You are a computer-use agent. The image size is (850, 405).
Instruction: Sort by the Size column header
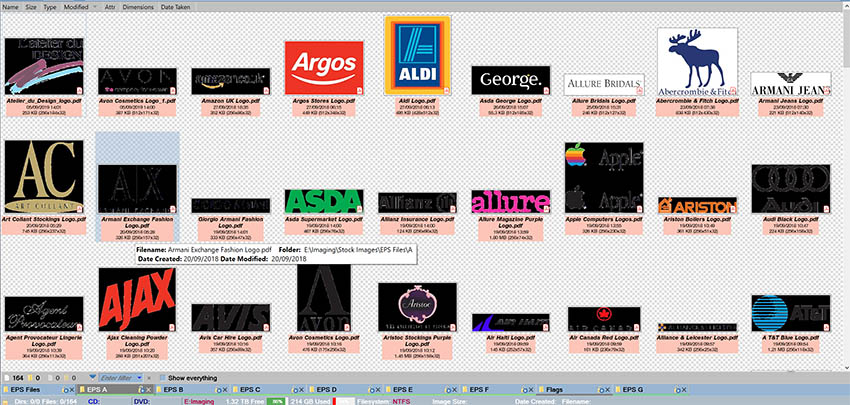coord(31,7)
